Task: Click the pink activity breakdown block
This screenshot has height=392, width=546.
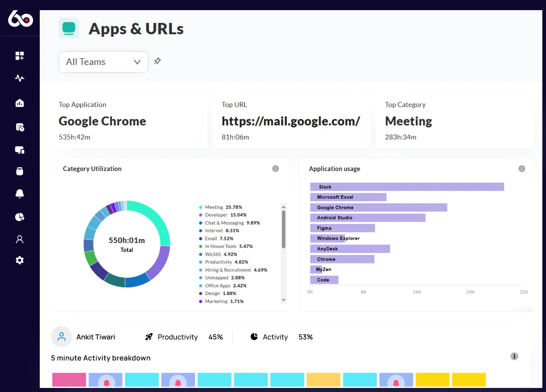Action: click(69, 380)
